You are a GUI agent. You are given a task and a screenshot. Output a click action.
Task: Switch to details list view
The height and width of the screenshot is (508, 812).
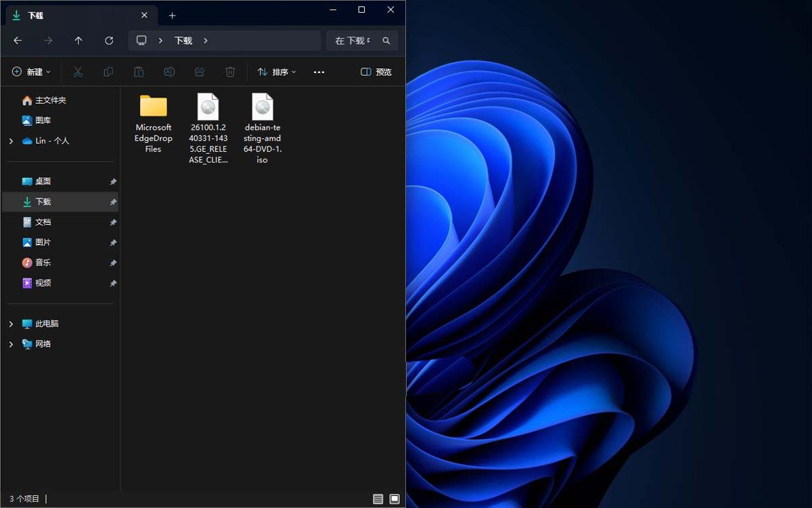coord(378,499)
